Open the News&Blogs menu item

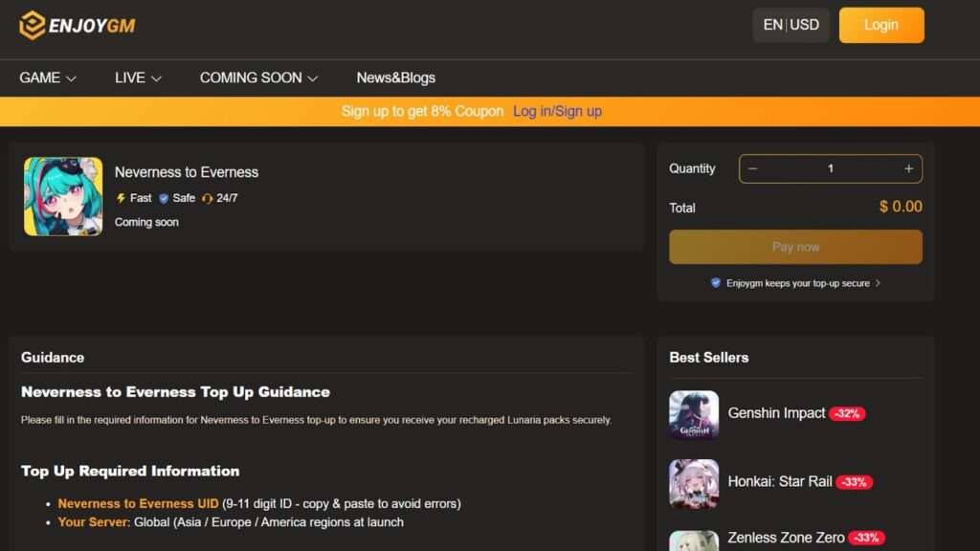(395, 77)
